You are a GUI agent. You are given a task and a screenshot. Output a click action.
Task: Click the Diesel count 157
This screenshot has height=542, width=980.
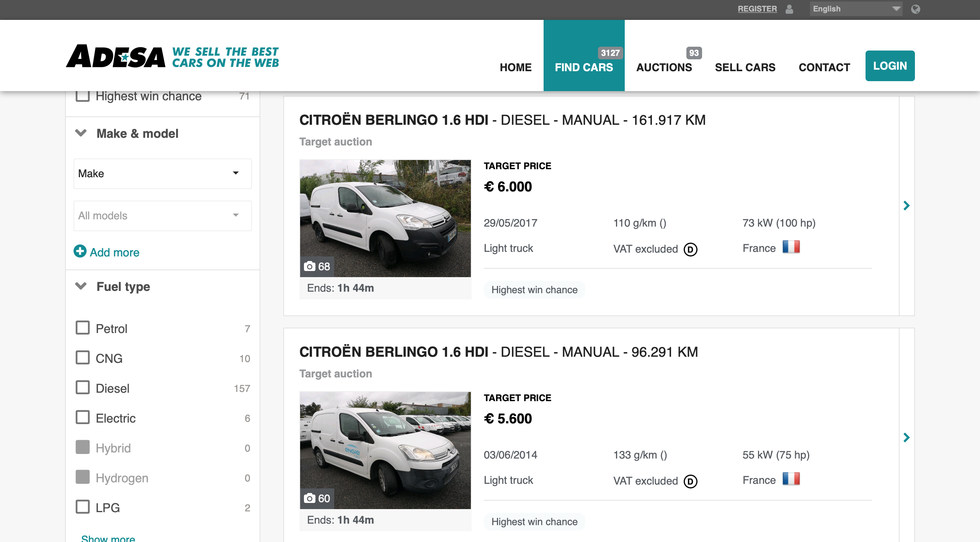pyautogui.click(x=242, y=389)
